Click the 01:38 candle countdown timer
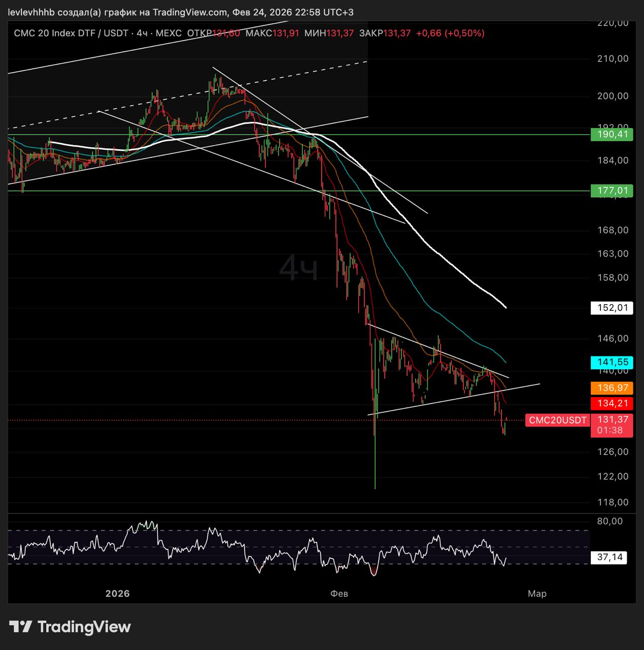This screenshot has height=650, width=644. pos(610,430)
